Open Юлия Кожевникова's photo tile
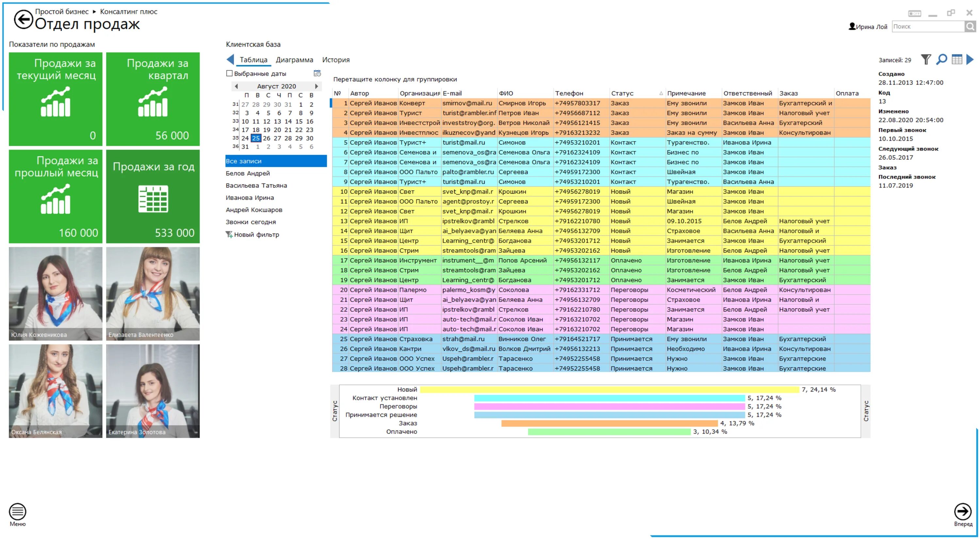The width and height of the screenshot is (980, 539). point(56,294)
